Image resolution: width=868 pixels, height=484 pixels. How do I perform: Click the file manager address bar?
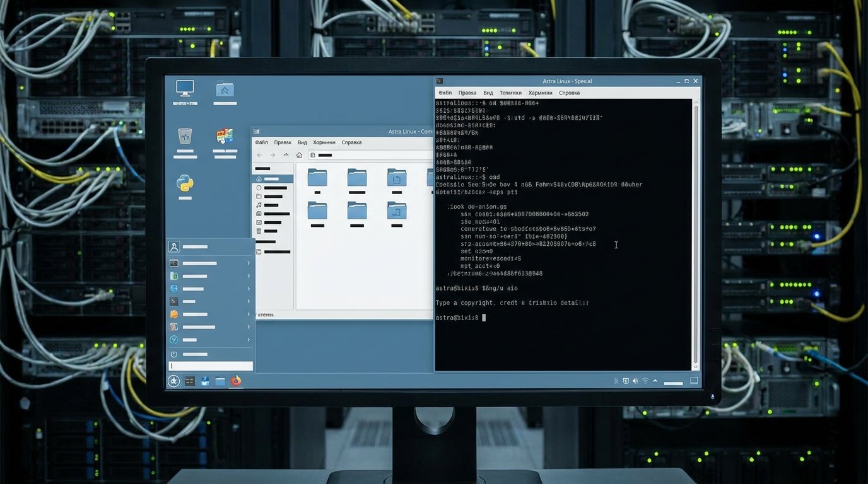[371, 155]
